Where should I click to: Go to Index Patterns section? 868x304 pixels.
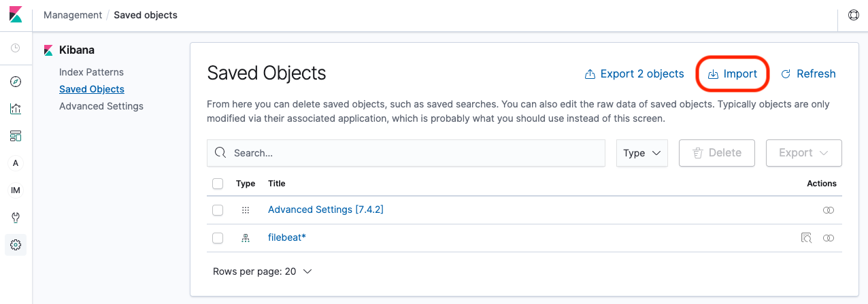[x=91, y=72]
